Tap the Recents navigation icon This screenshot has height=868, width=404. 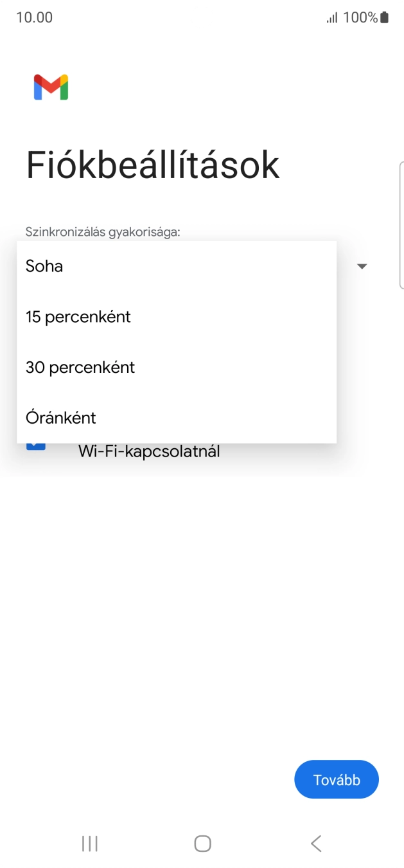[x=89, y=843]
